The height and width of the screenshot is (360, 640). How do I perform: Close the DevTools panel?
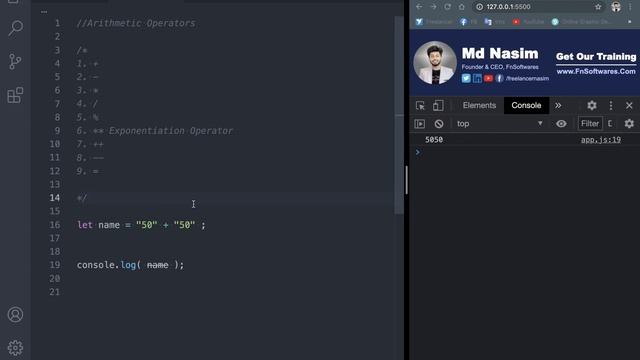click(x=629, y=105)
